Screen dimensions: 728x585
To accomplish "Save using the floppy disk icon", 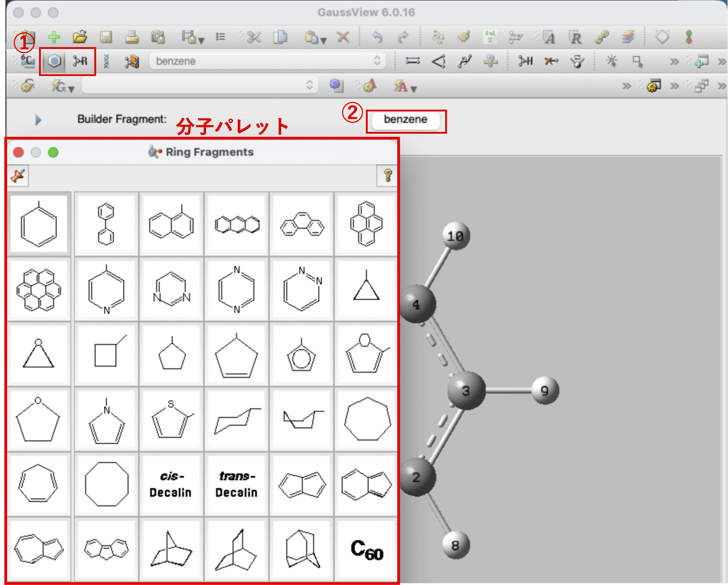I will (106, 37).
